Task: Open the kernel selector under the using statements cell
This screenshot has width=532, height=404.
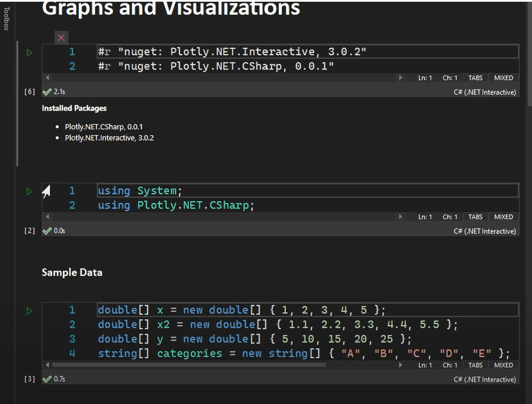Action: tap(485, 231)
